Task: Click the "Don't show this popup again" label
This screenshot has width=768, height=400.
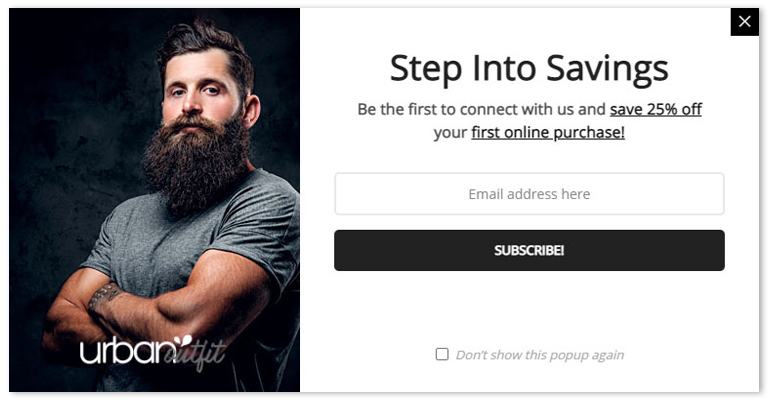Action: point(539,355)
